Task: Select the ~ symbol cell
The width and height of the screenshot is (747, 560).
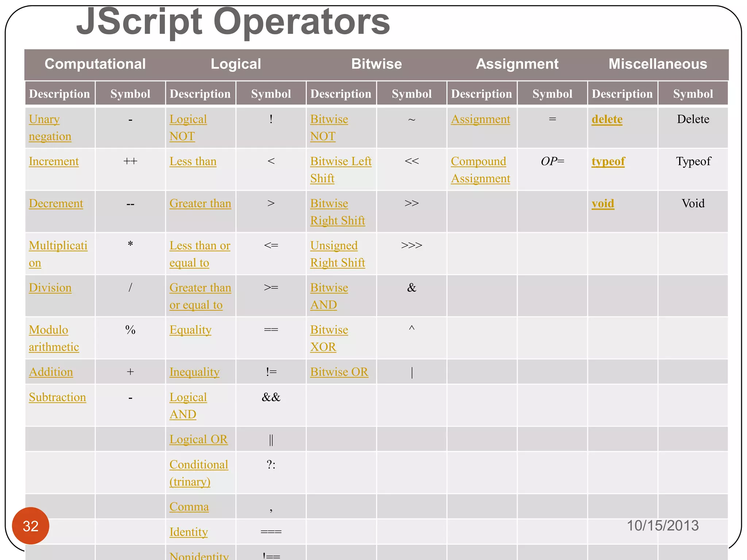Action: (x=411, y=128)
